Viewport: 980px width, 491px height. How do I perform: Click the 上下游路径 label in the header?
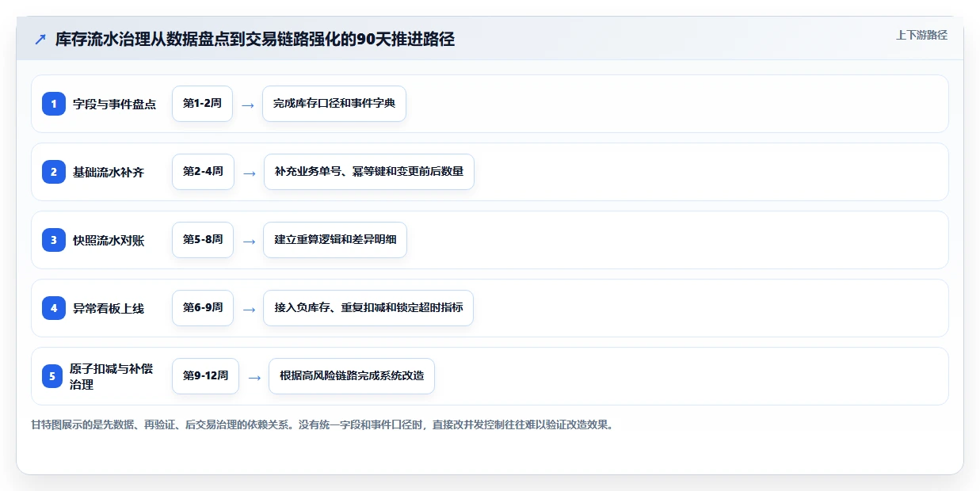pos(921,35)
